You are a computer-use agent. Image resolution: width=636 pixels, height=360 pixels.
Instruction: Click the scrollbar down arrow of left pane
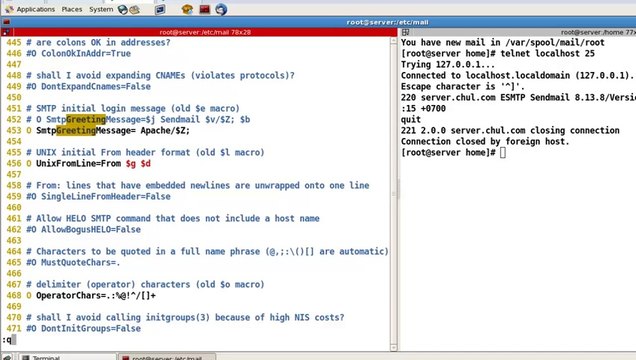point(393,347)
